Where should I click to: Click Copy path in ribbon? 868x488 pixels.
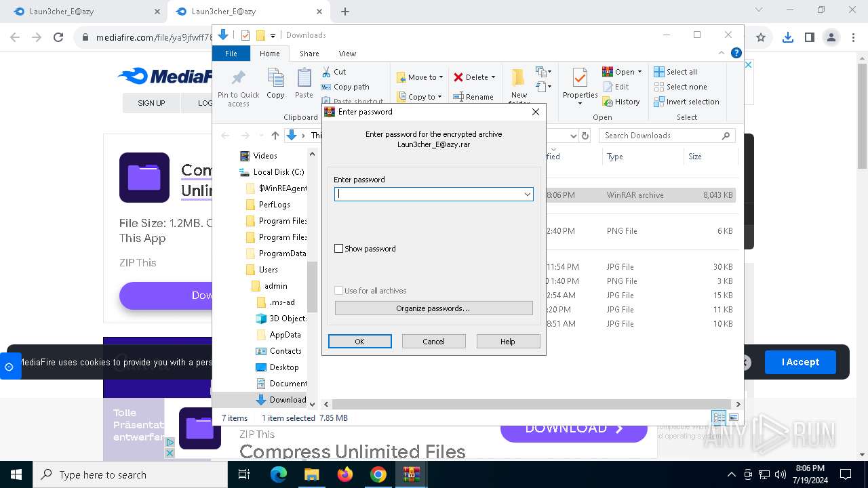point(345,87)
